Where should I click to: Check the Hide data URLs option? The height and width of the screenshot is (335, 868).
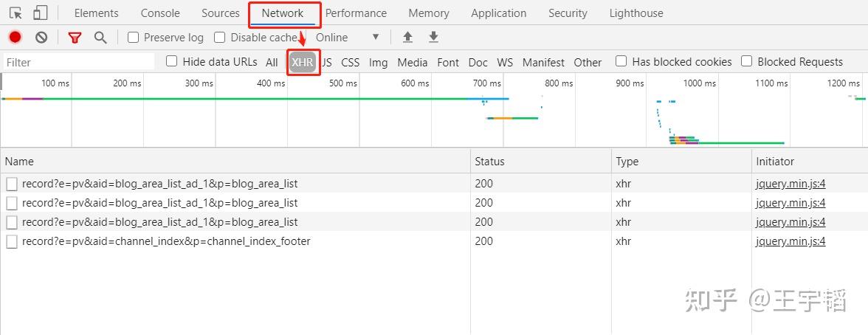(x=172, y=61)
